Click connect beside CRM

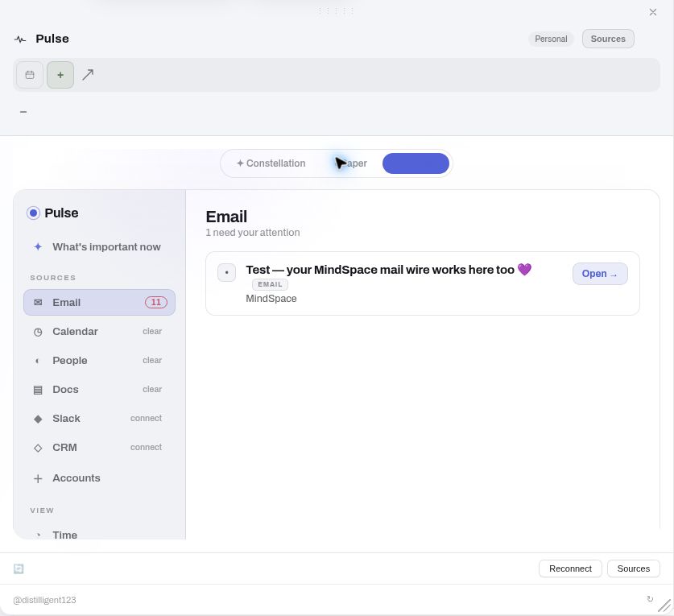pos(146,447)
